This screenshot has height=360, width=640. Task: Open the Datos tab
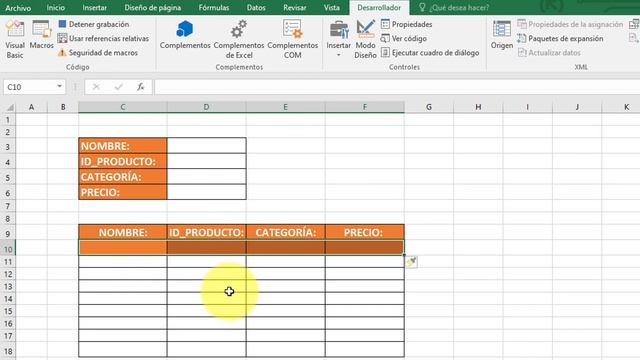[256, 8]
